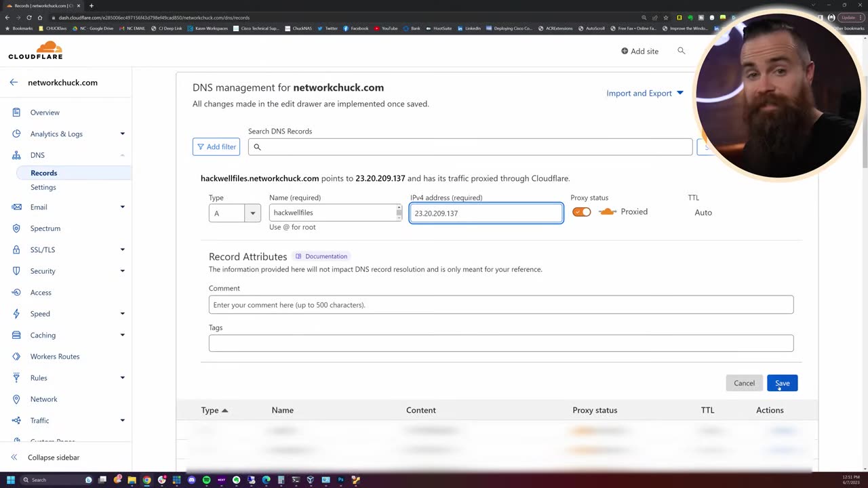Image resolution: width=868 pixels, height=488 pixels.
Task: Click the Overview sidebar icon
Action: coord(16,113)
